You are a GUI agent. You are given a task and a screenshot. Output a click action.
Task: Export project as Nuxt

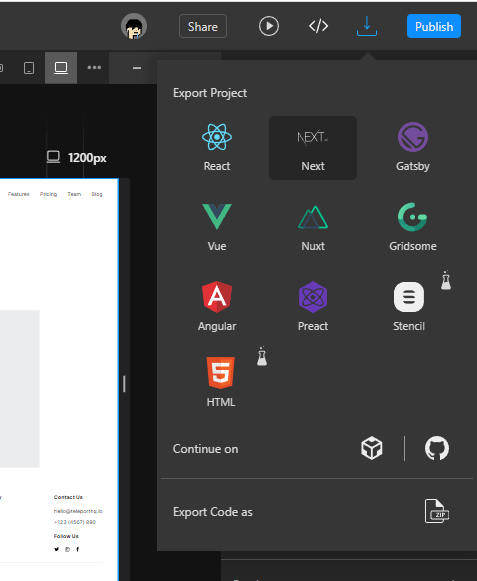pos(313,228)
